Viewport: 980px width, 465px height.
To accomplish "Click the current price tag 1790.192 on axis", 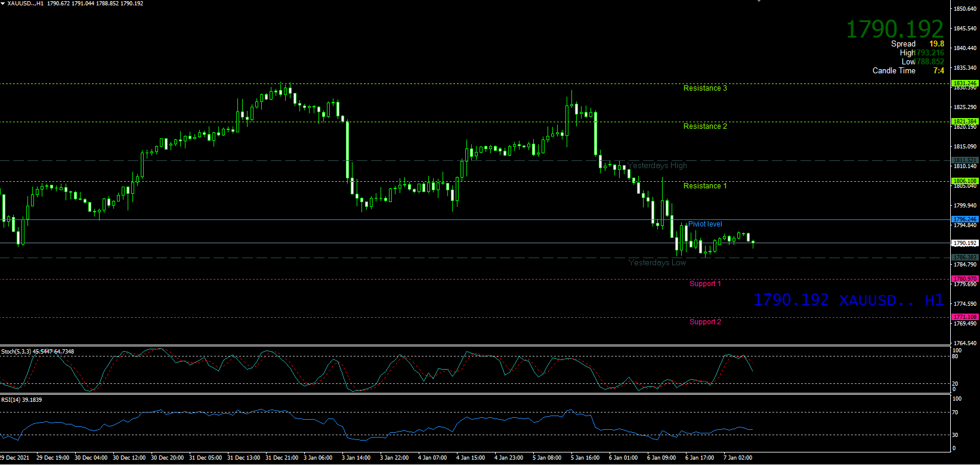I will point(964,243).
